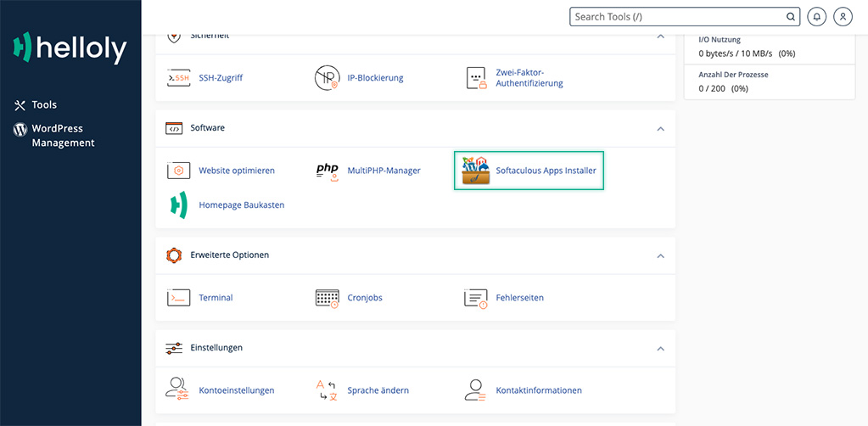The width and height of the screenshot is (868, 426).
Task: Click the Homepage Baukasten icon
Action: click(178, 205)
